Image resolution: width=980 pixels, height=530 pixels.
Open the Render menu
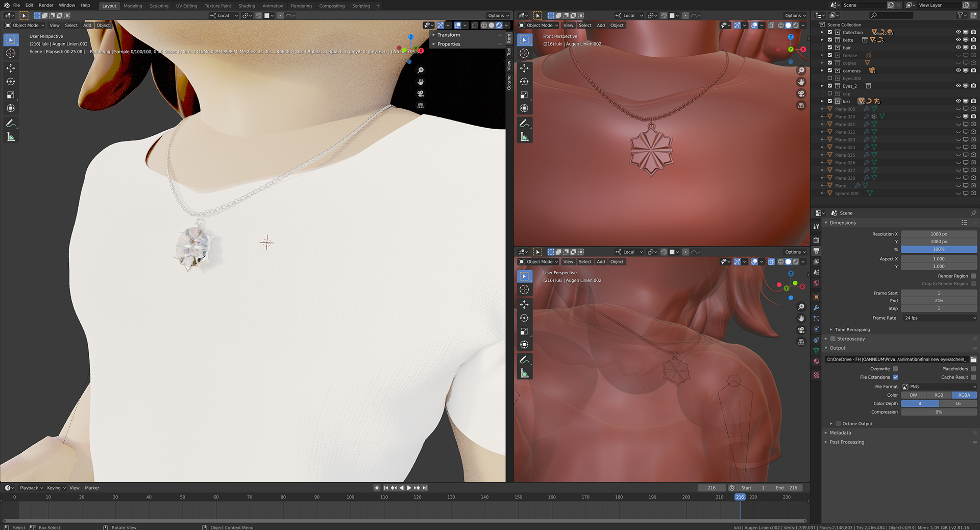click(46, 5)
